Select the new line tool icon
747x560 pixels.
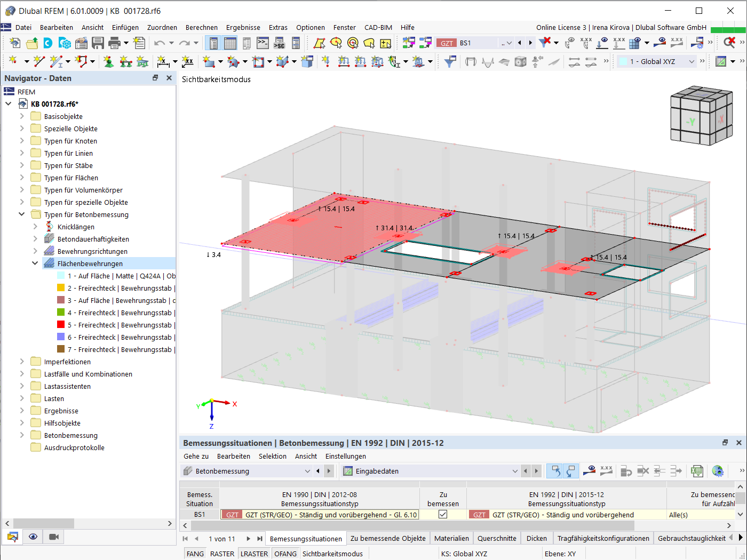point(38,62)
